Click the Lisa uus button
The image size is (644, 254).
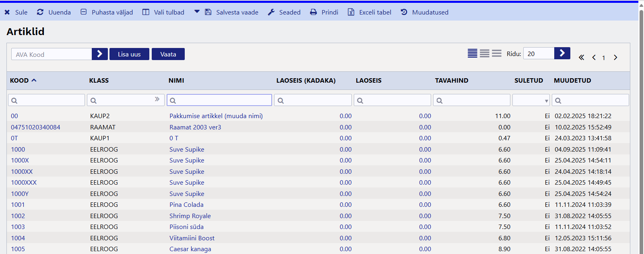129,54
